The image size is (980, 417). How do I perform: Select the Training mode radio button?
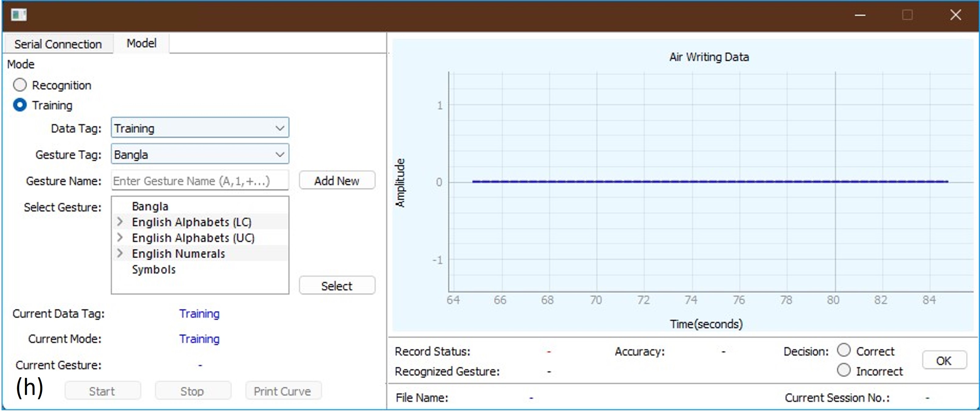tap(20, 105)
